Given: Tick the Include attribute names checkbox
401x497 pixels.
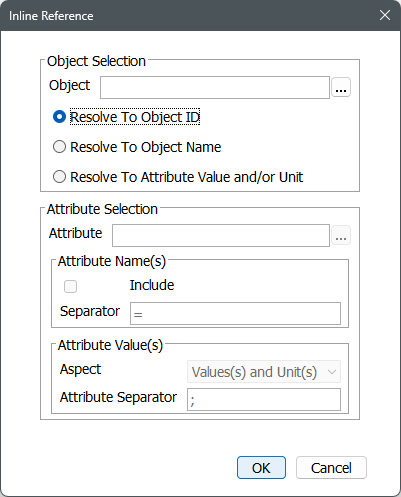Looking at the screenshot, I should tap(70, 286).
